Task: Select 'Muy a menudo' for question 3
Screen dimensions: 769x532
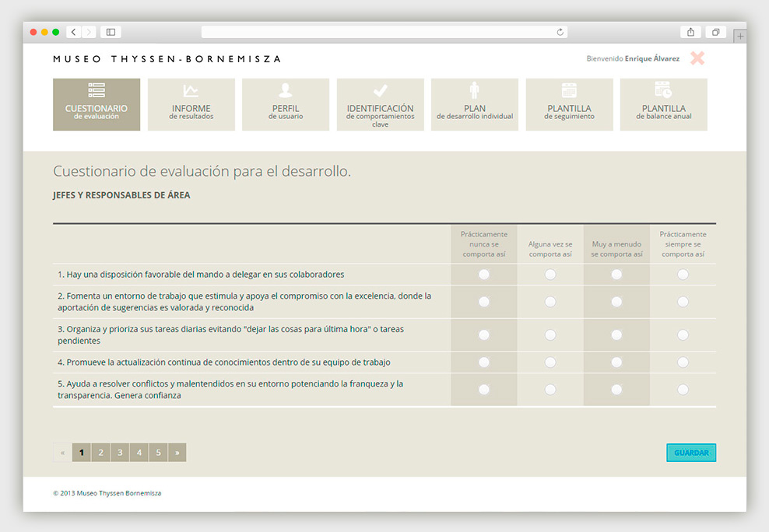Action: (x=616, y=335)
